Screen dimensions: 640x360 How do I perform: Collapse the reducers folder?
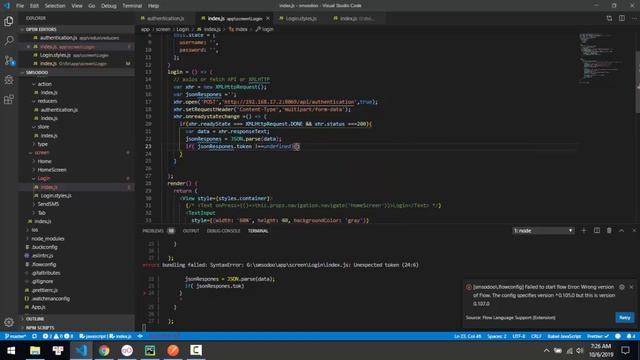[47, 101]
